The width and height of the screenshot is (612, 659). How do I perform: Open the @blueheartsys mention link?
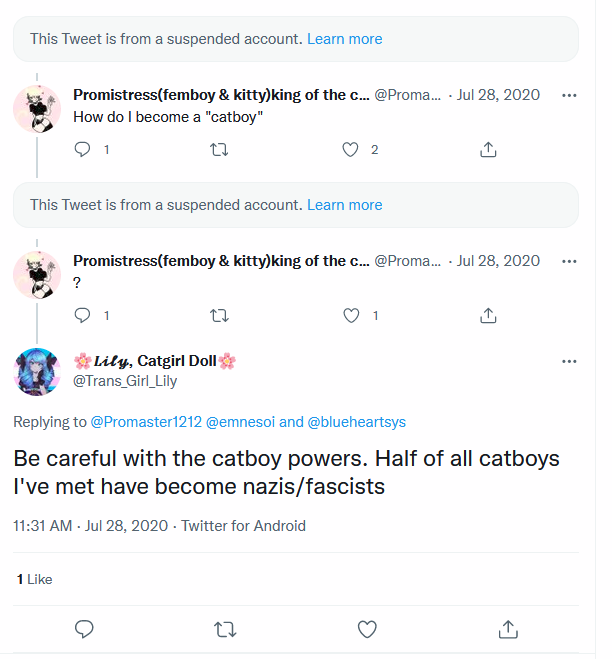(x=356, y=422)
